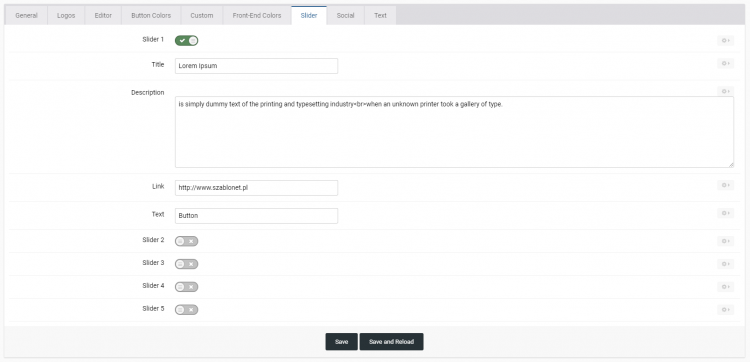Click the Save button
This screenshot has height=362, width=750.
click(x=342, y=342)
